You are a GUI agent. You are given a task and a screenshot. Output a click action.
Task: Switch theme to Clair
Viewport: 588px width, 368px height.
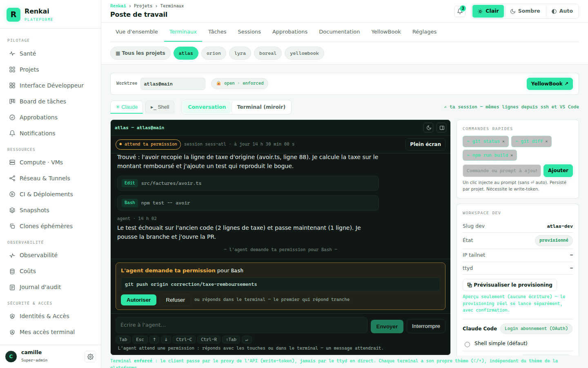point(488,11)
